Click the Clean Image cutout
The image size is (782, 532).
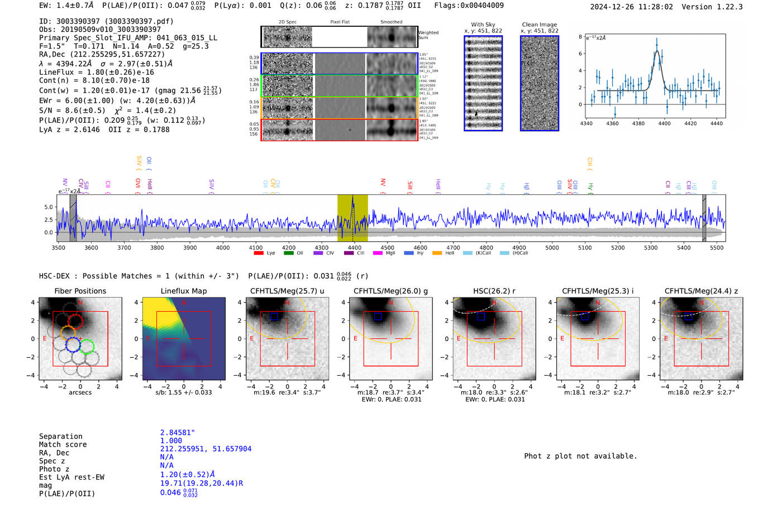[x=540, y=83]
